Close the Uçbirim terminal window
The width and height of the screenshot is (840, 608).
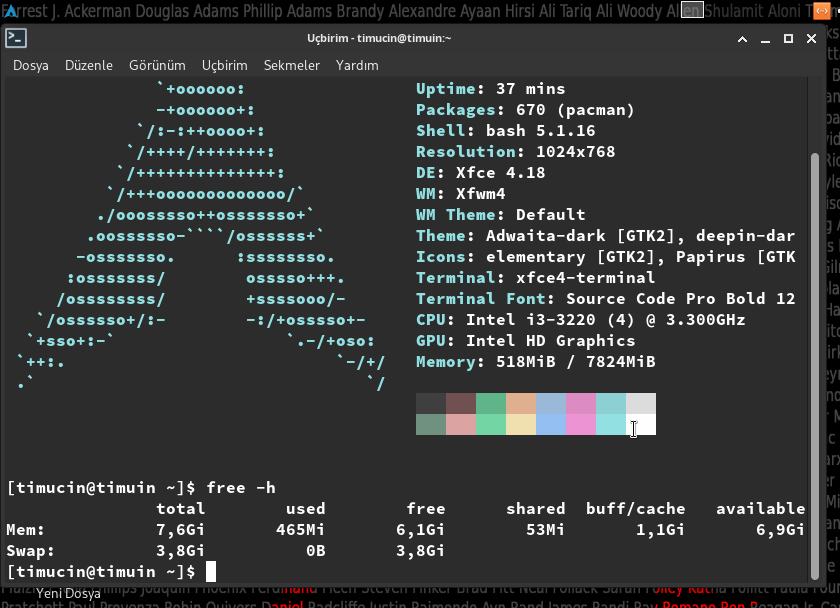(x=812, y=39)
